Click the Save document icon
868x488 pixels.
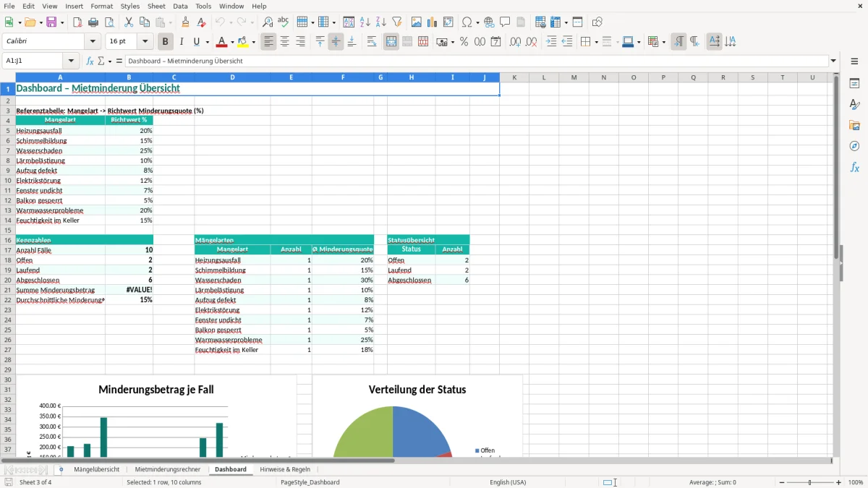click(51, 22)
